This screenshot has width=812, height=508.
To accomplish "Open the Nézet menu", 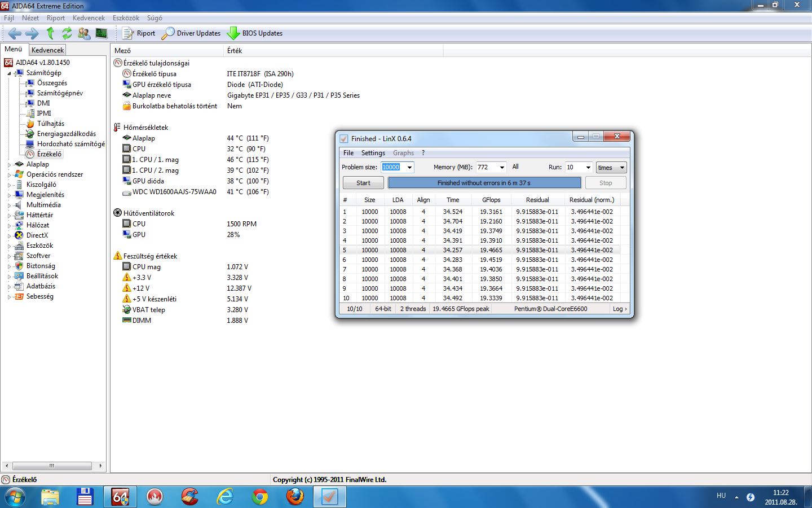I will click(30, 18).
